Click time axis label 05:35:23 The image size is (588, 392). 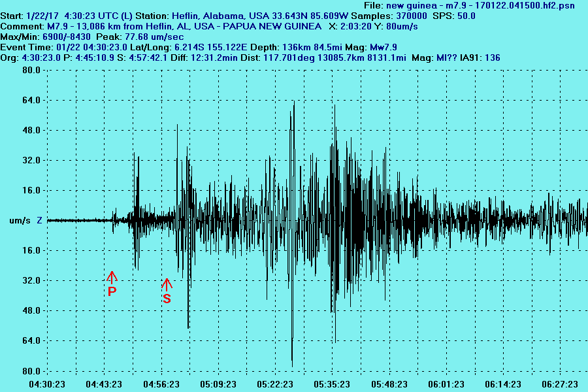[x=332, y=384]
